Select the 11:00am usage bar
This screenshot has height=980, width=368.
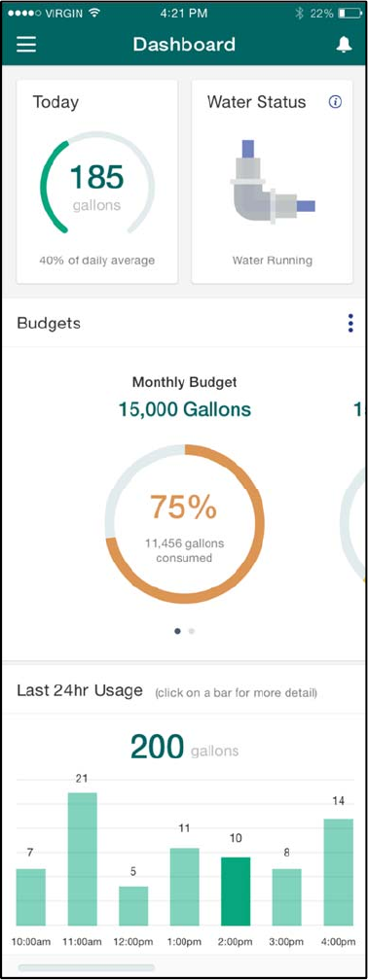(x=83, y=858)
